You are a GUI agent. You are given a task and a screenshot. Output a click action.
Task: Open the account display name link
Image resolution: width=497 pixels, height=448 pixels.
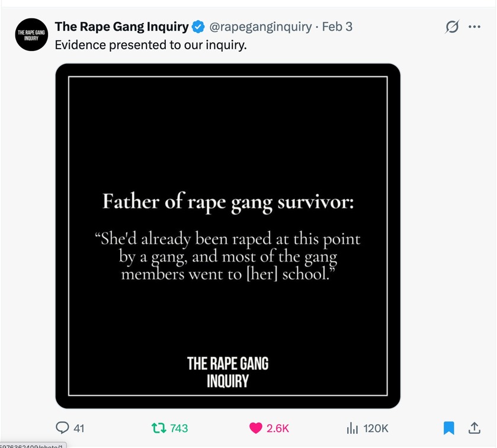pos(121,27)
